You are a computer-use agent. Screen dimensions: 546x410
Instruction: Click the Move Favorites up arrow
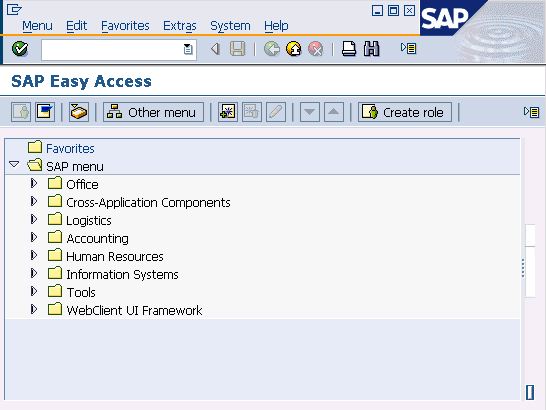click(334, 112)
